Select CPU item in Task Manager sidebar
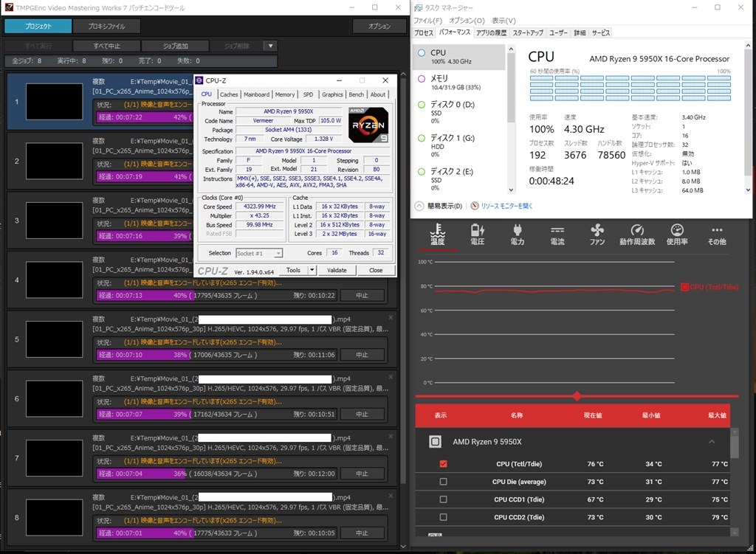 click(x=458, y=57)
